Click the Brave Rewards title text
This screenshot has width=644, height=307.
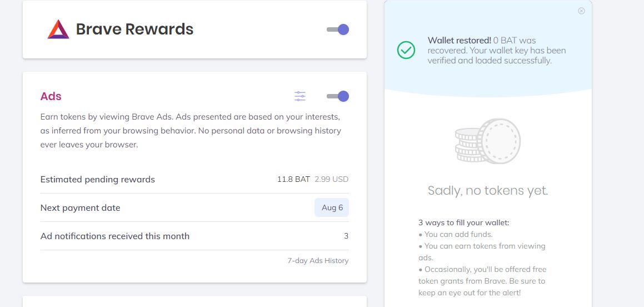coord(134,29)
